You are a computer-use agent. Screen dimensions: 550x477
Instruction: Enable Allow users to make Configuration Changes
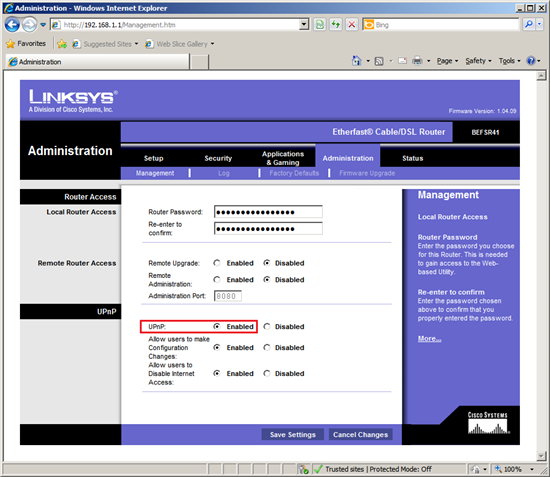[217, 348]
